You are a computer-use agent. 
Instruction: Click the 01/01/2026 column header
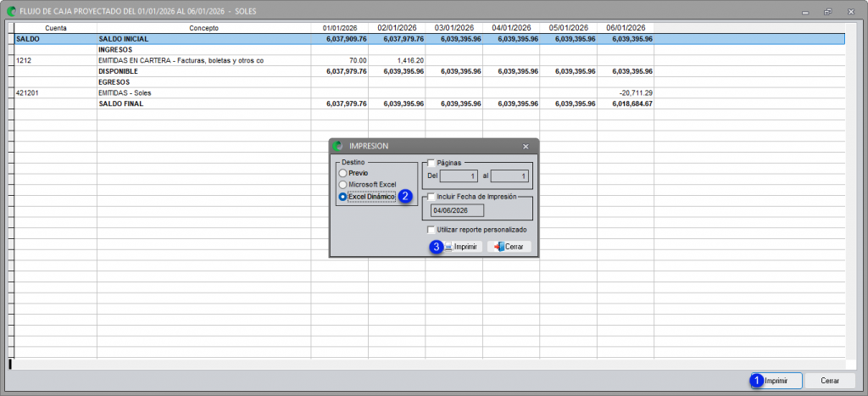340,28
